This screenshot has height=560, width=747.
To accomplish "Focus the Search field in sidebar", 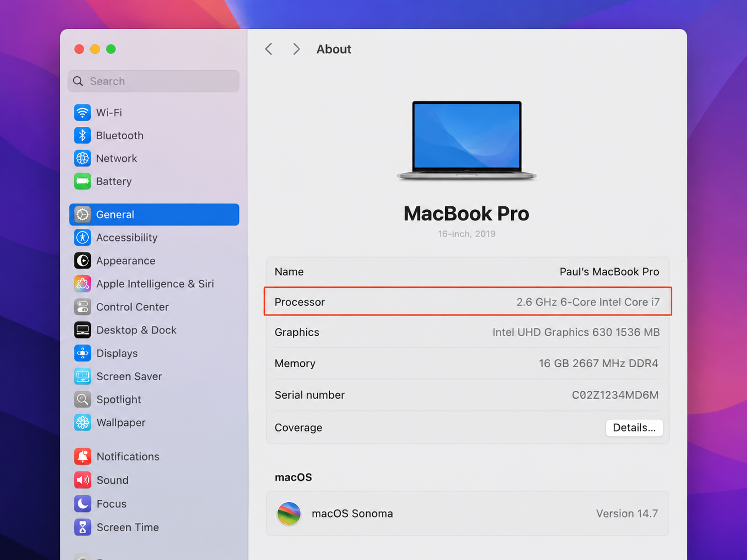I will pos(154,81).
